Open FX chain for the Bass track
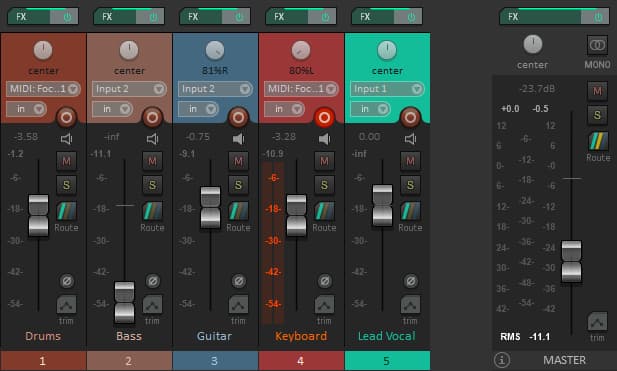This screenshot has width=617, height=371. [x=115, y=17]
